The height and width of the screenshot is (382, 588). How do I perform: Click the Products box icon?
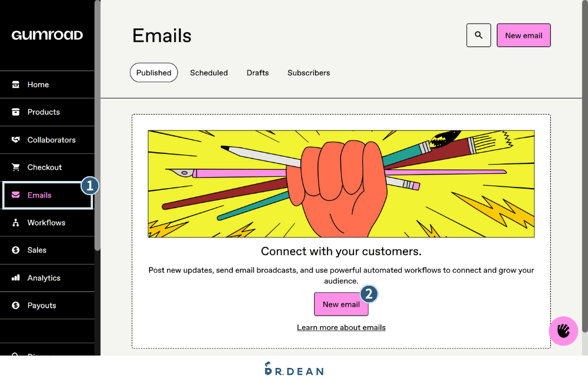click(x=16, y=112)
